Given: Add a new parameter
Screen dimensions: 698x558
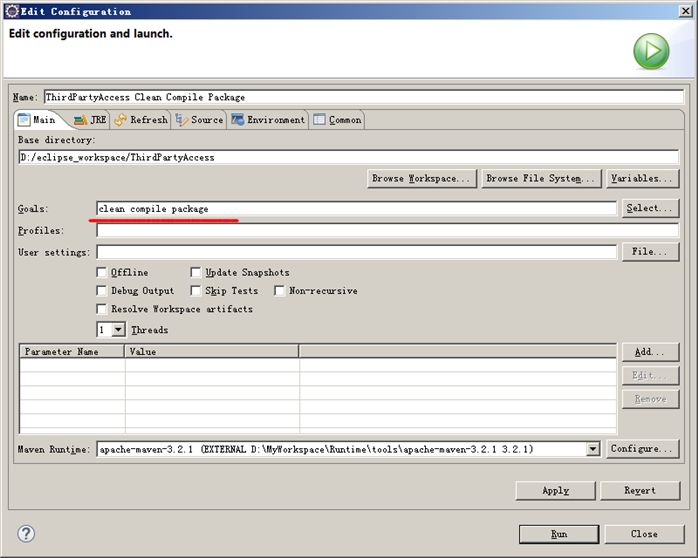Looking at the screenshot, I should pos(650,352).
